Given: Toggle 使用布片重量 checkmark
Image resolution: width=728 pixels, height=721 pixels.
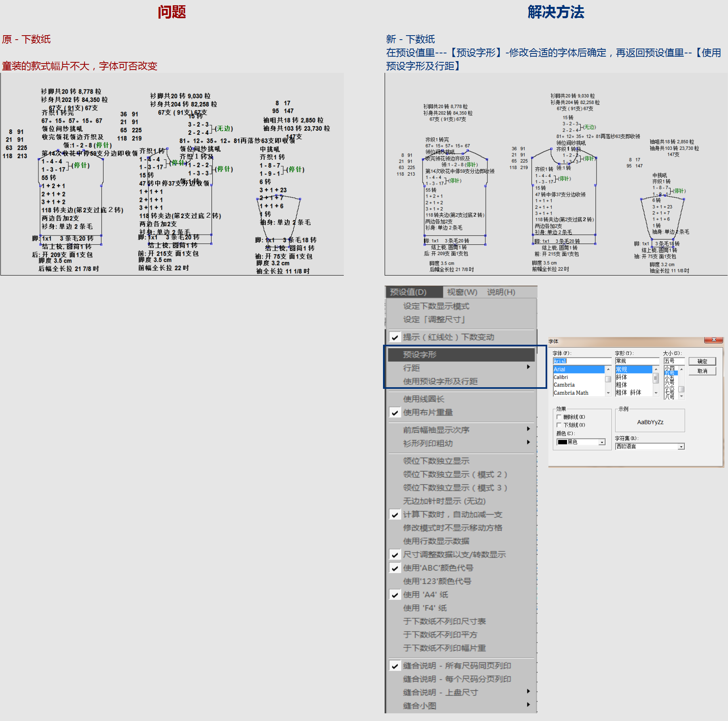Looking at the screenshot, I should click(x=395, y=412).
